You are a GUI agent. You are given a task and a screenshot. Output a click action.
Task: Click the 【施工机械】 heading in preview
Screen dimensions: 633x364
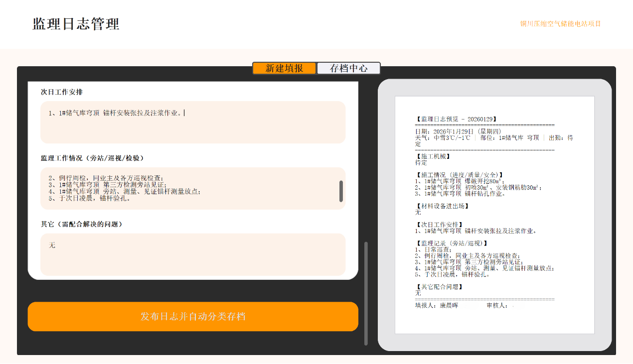coord(433,156)
